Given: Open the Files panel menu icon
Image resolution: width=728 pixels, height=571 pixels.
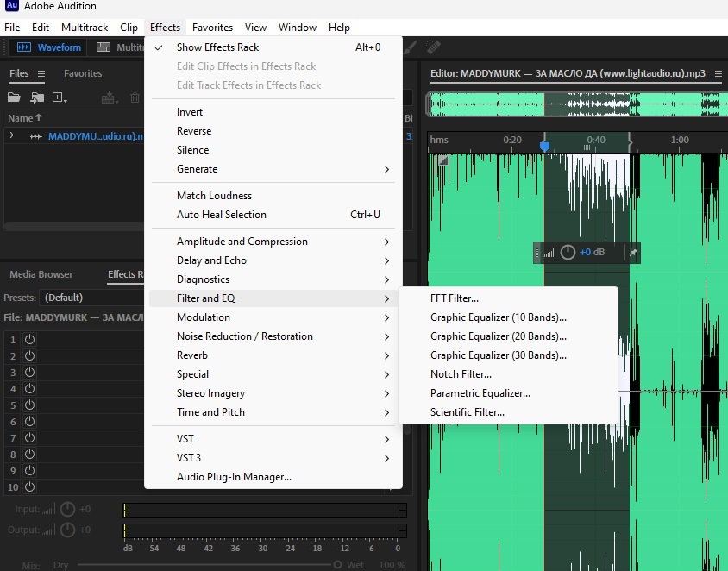Looking at the screenshot, I should [x=41, y=74].
